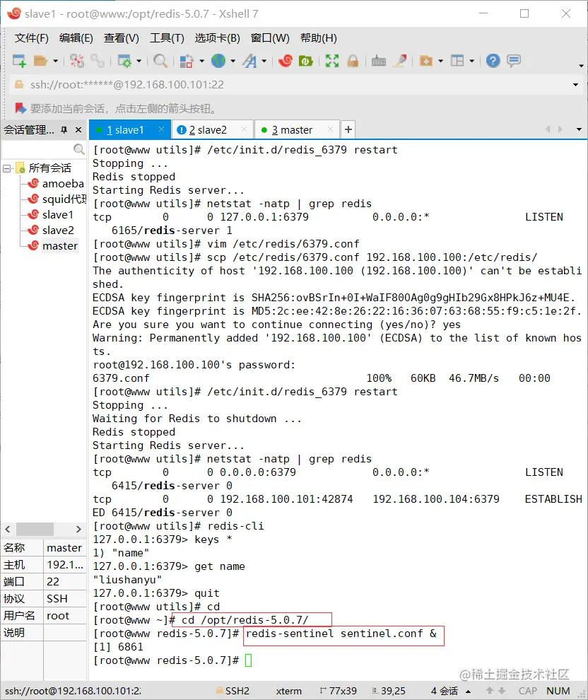Open session Properties gear icon

124,61
